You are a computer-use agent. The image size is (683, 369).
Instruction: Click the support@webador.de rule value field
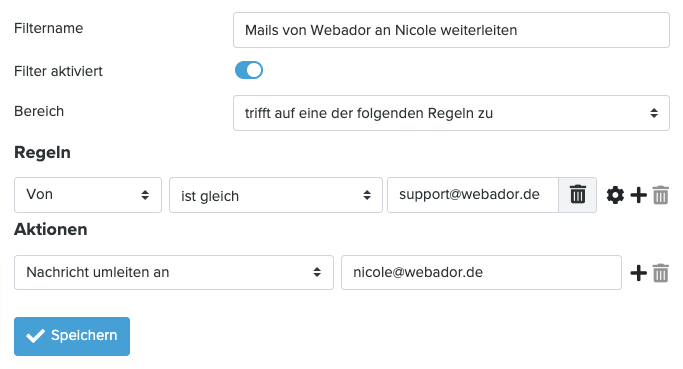tap(473, 195)
